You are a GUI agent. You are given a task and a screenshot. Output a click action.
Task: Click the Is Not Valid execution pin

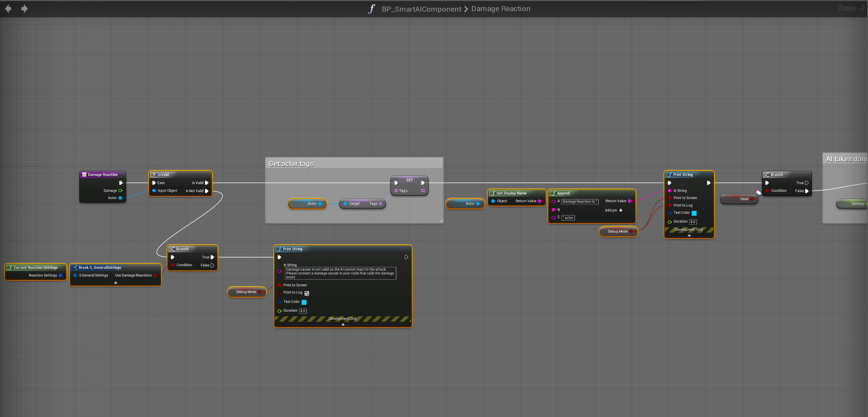(207, 191)
